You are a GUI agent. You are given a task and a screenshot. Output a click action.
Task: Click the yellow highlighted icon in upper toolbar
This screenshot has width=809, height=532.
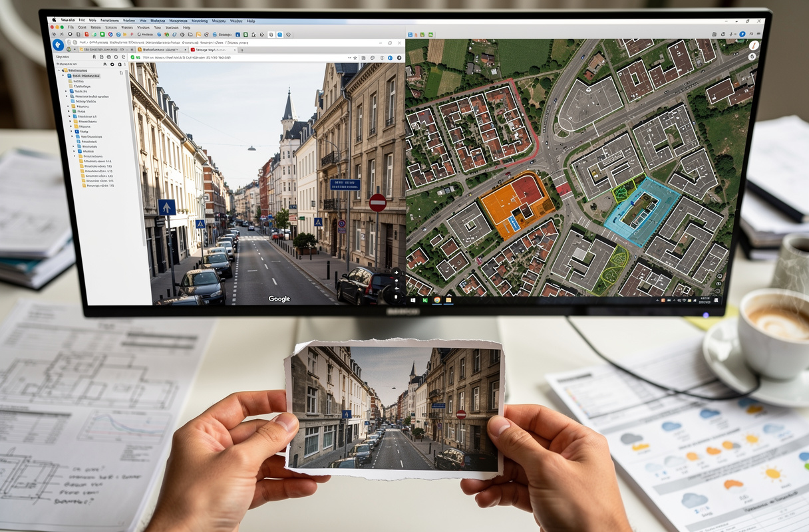click(198, 35)
